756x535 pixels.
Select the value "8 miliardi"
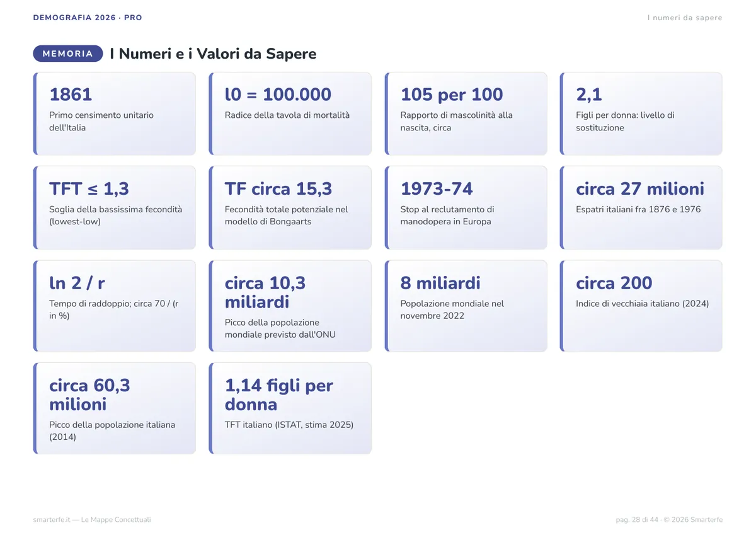(440, 283)
